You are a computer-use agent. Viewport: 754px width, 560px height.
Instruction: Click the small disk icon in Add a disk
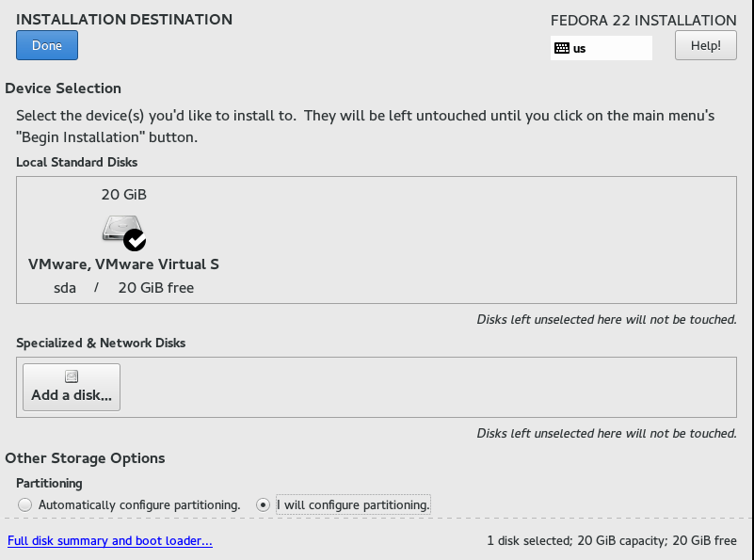(x=72, y=376)
